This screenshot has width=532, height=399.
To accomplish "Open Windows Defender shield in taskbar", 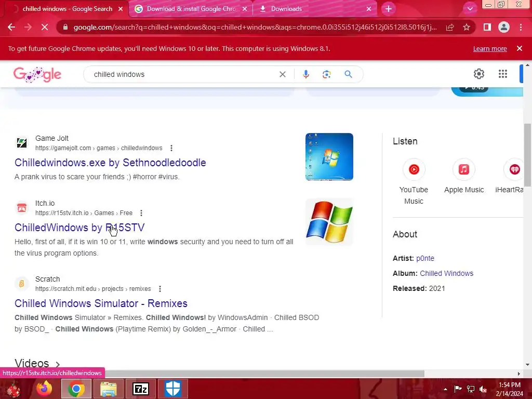I will tap(172, 389).
